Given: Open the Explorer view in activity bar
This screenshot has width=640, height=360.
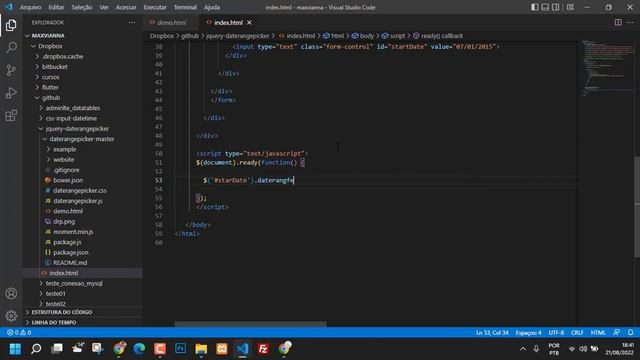Looking at the screenshot, I should coord(11,25).
